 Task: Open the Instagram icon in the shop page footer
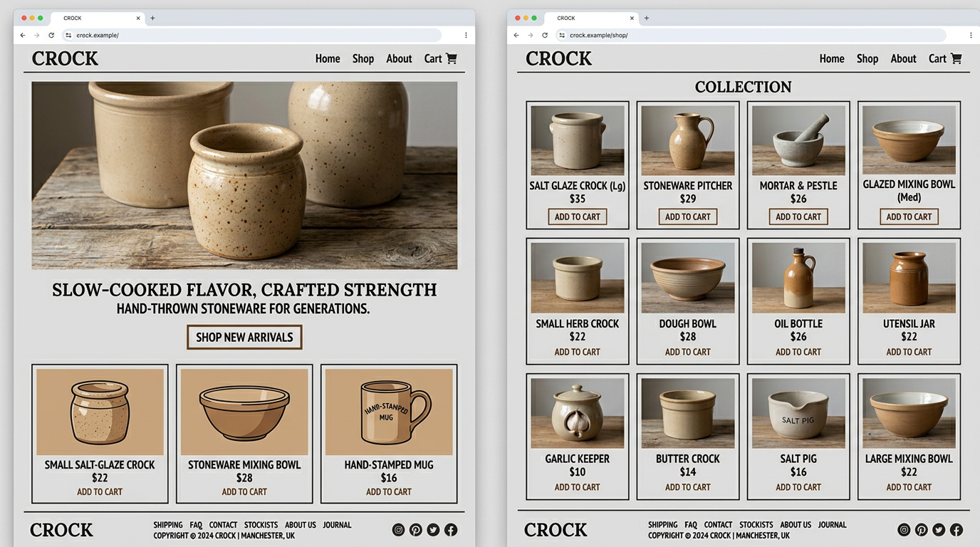tap(904, 530)
